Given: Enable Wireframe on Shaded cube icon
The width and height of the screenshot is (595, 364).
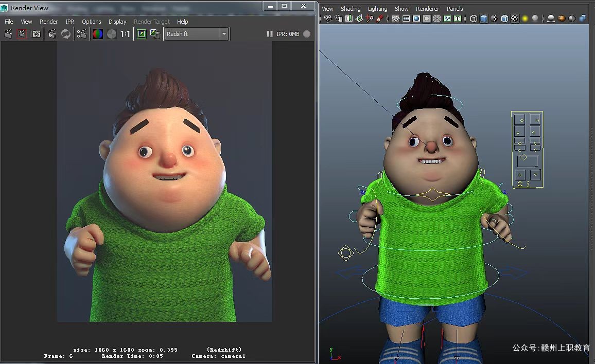Looking at the screenshot, I should pyautogui.click(x=504, y=18).
